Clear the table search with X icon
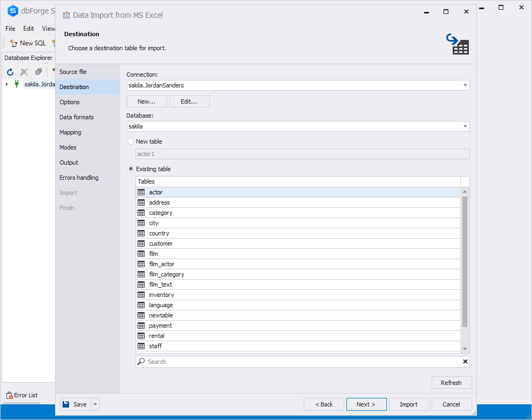Image resolution: width=532 pixels, height=420 pixels. coord(465,362)
